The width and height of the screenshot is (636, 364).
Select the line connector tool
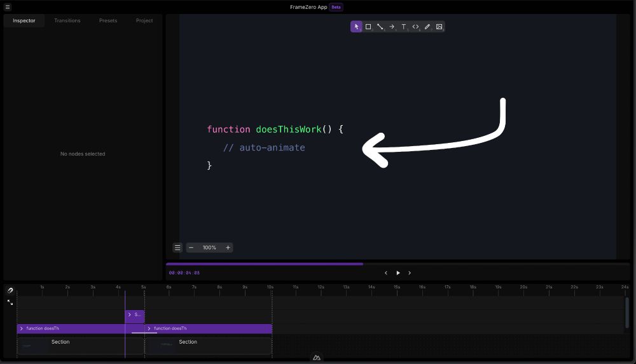click(380, 27)
